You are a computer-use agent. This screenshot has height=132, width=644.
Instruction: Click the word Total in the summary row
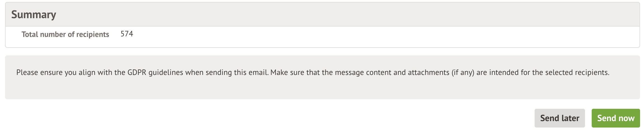coord(30,34)
